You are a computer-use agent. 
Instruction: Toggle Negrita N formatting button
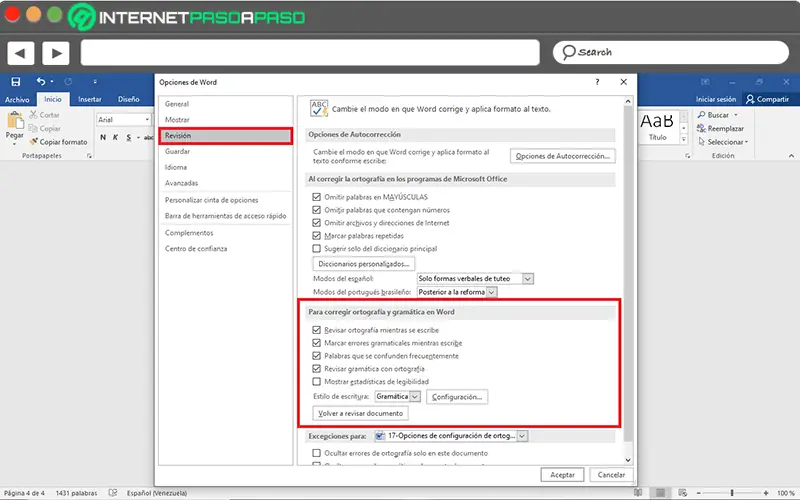(x=103, y=137)
